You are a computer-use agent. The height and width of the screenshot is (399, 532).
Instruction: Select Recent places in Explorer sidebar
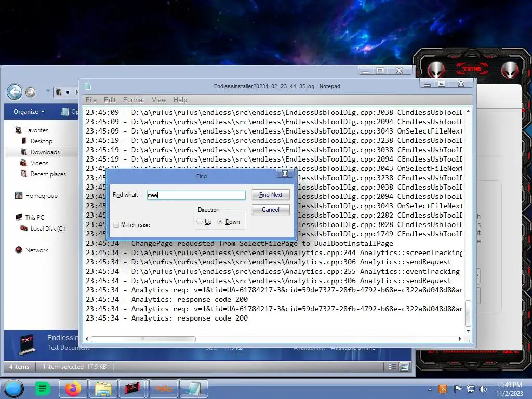pyautogui.click(x=48, y=174)
